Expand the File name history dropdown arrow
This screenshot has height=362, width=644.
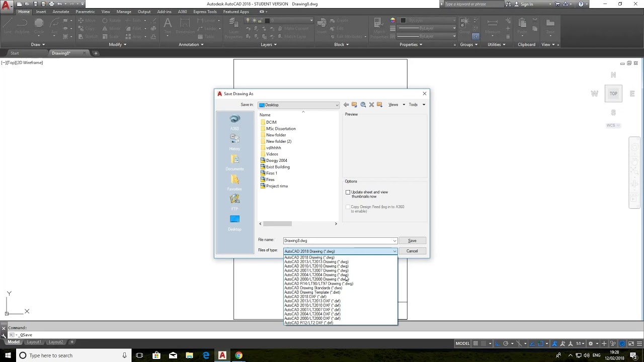pos(394,241)
